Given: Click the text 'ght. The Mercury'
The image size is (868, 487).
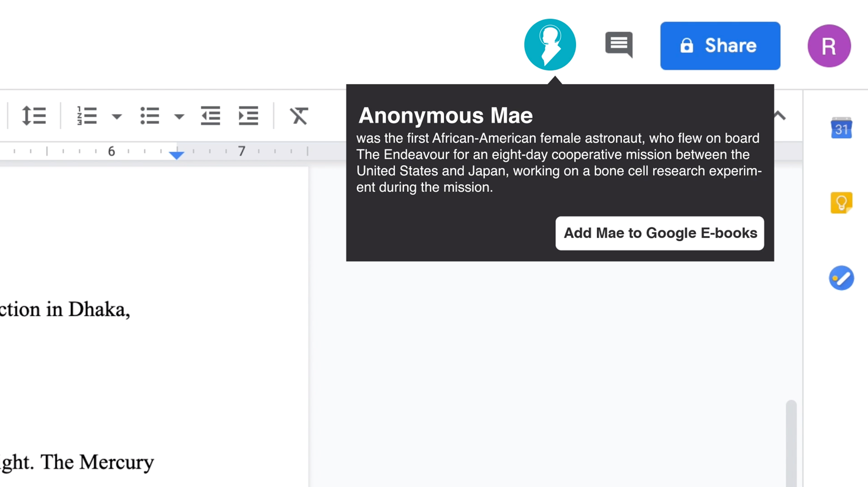Looking at the screenshot, I should pos(77,463).
